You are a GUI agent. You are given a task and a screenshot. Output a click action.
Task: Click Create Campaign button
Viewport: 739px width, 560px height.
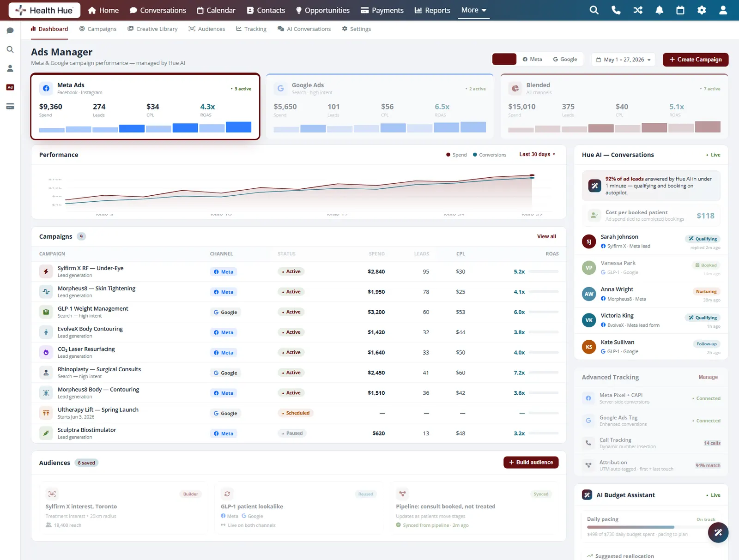[696, 60]
